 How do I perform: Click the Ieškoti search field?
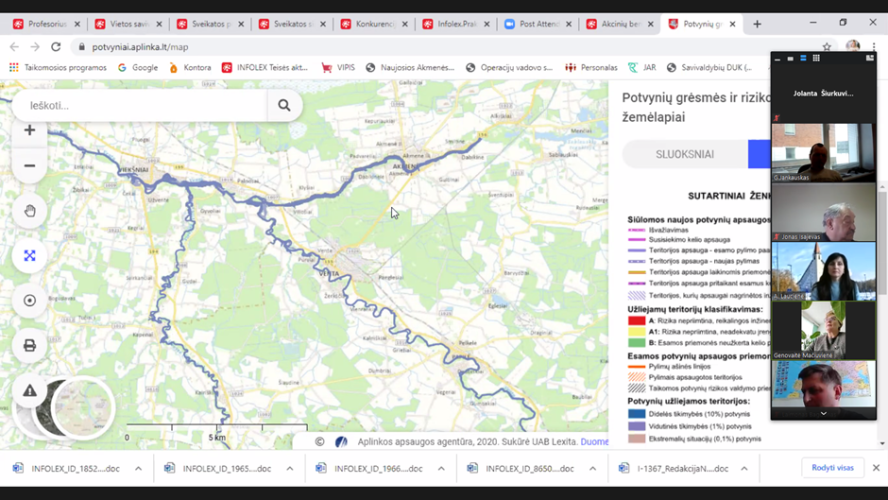pos(139,105)
